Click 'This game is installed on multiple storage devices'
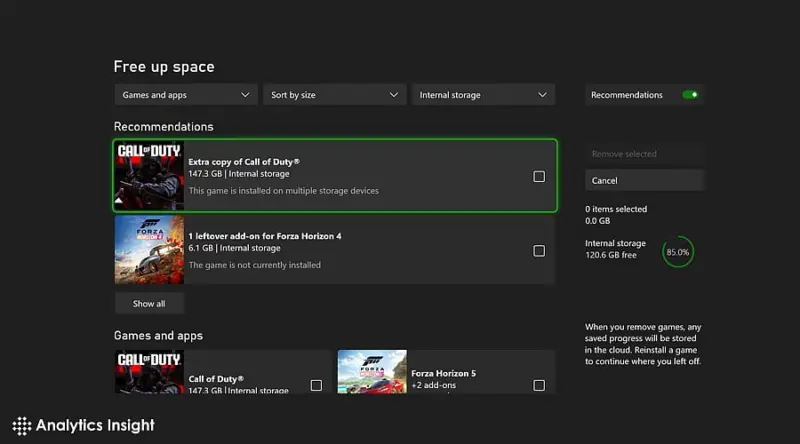 point(284,191)
